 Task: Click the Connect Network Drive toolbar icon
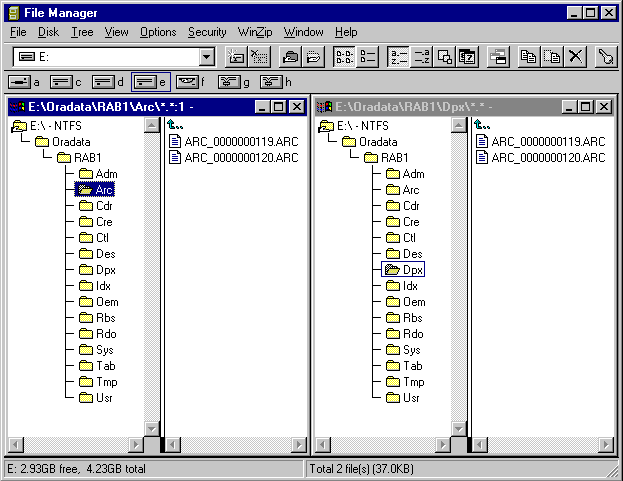coord(236,57)
